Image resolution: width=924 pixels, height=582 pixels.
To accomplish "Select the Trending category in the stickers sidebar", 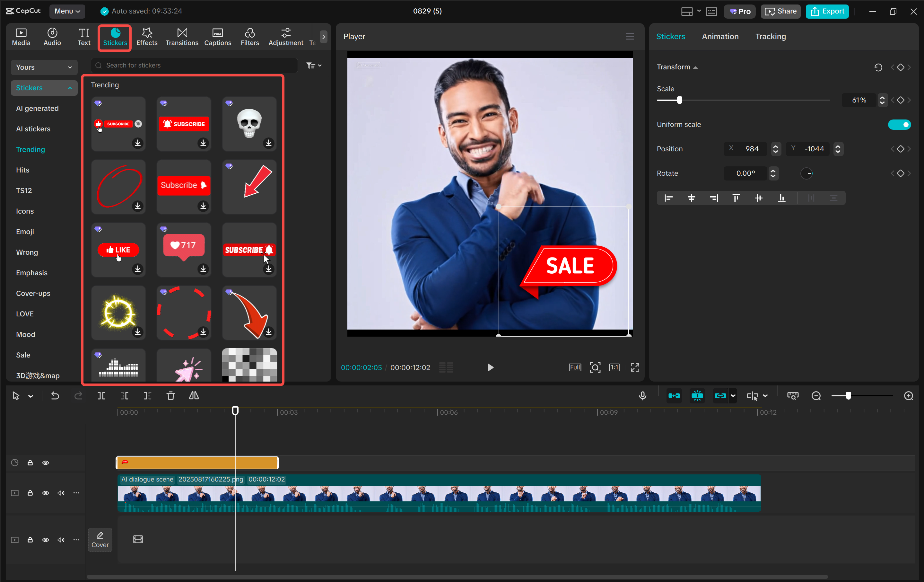I will tap(31, 149).
